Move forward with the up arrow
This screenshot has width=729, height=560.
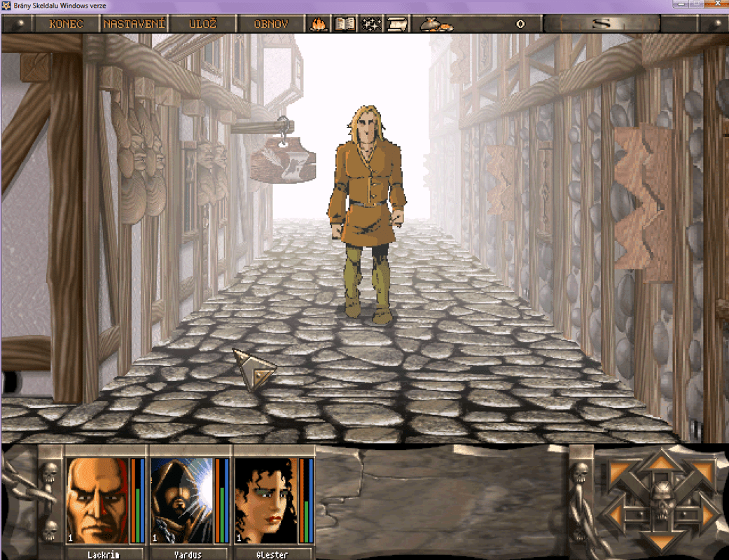[x=660, y=461]
